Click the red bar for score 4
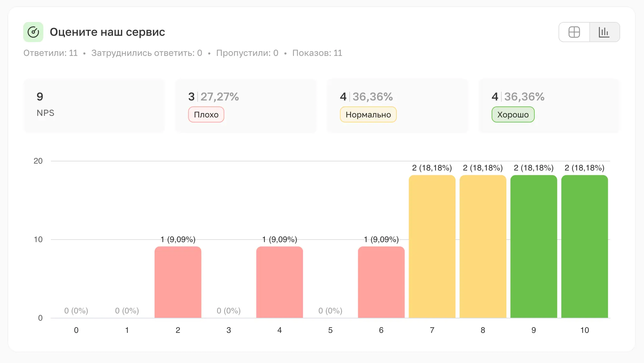This screenshot has width=644, height=363. [x=280, y=282]
